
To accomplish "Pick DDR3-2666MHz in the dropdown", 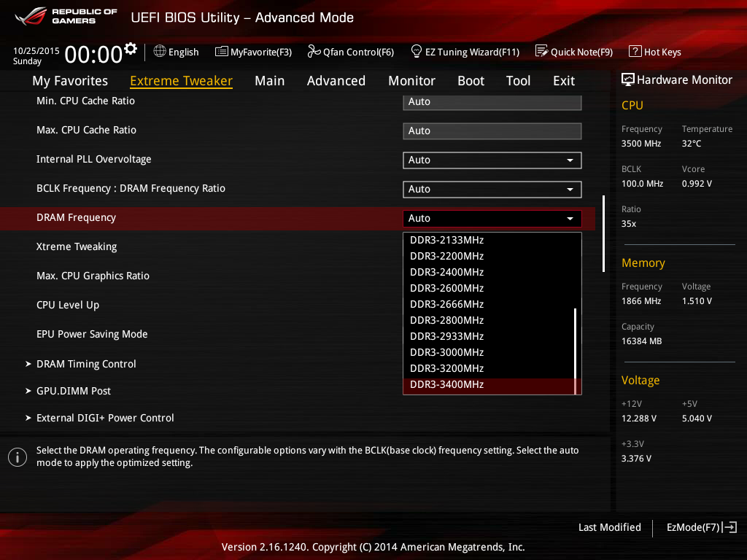I will [x=489, y=304].
